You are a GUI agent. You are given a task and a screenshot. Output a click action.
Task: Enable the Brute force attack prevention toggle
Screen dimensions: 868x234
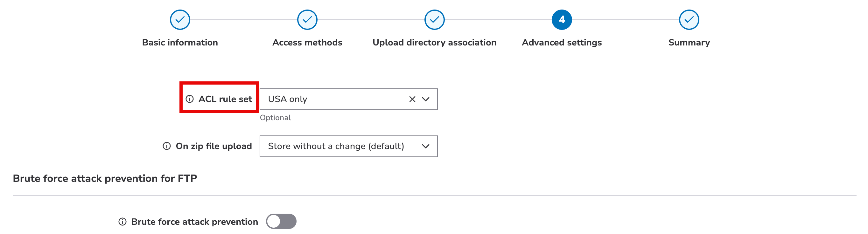coord(281,222)
